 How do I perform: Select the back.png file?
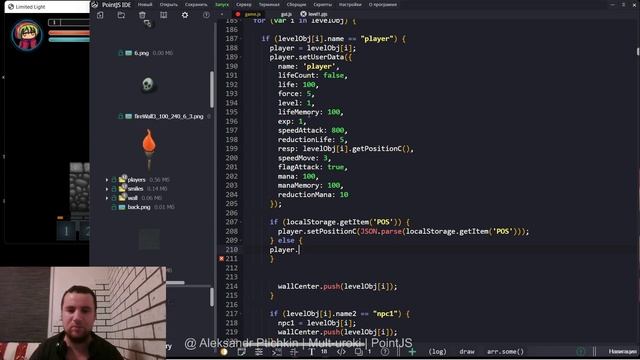click(x=139, y=207)
